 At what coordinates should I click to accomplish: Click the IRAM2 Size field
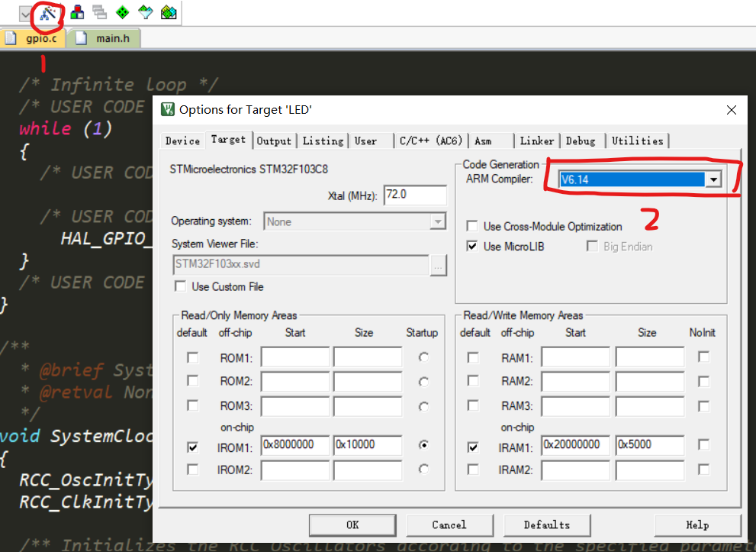pos(650,470)
